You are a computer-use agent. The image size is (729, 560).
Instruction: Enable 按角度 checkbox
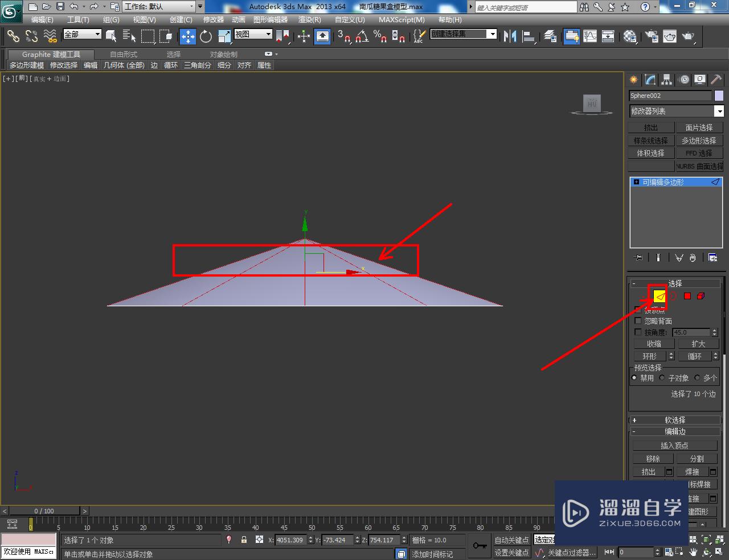point(638,332)
